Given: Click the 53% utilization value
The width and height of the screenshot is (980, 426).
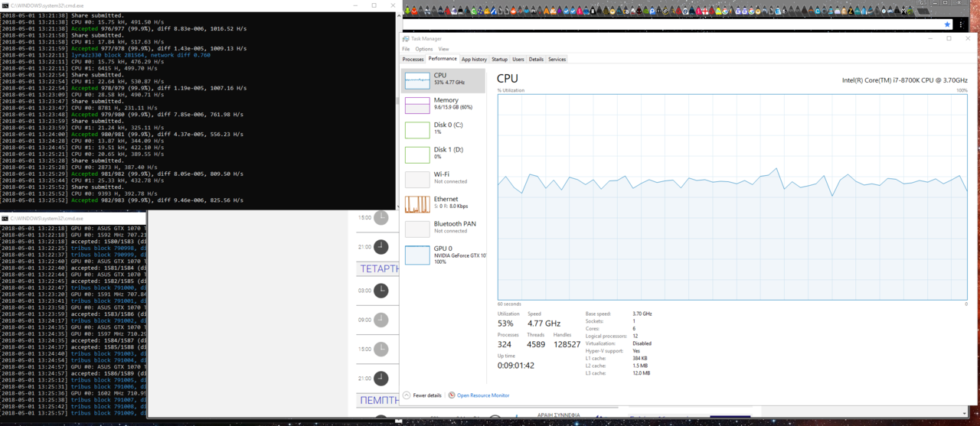Looking at the screenshot, I should click(x=505, y=324).
